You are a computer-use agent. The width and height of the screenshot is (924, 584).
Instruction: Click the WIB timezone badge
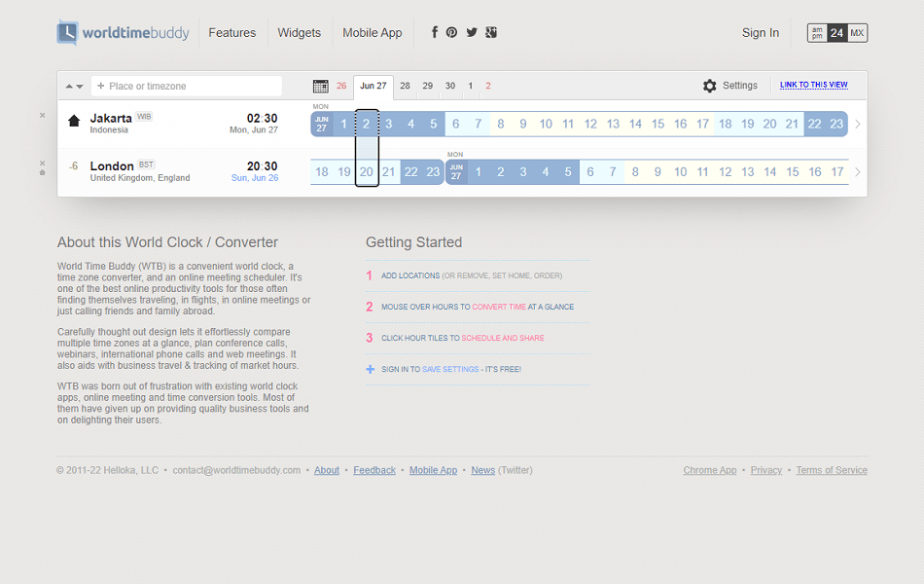(x=144, y=116)
